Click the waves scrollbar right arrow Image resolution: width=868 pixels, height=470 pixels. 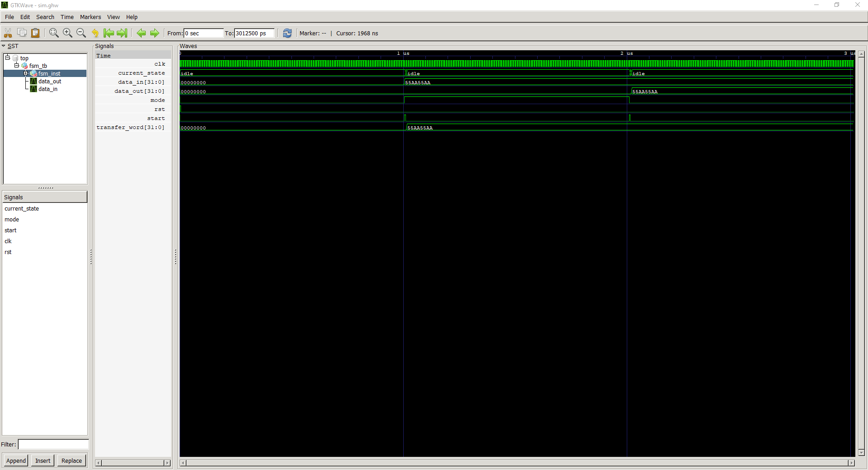pyautogui.click(x=851, y=463)
